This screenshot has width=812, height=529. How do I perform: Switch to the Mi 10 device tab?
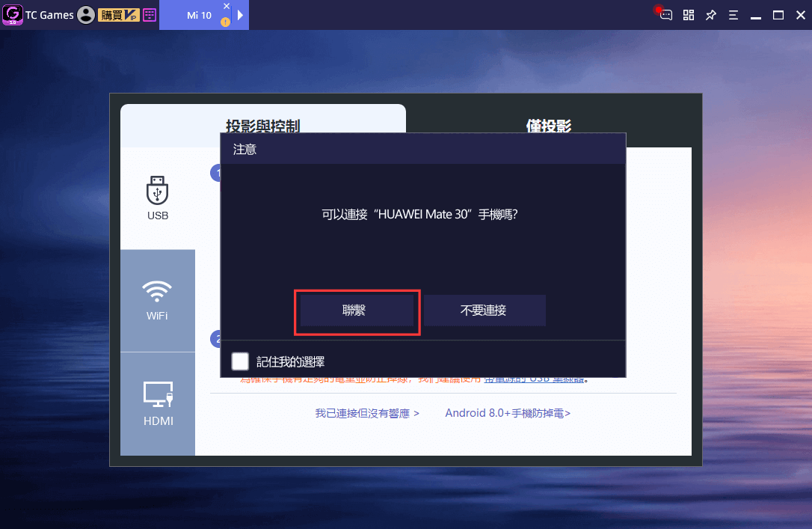point(199,15)
